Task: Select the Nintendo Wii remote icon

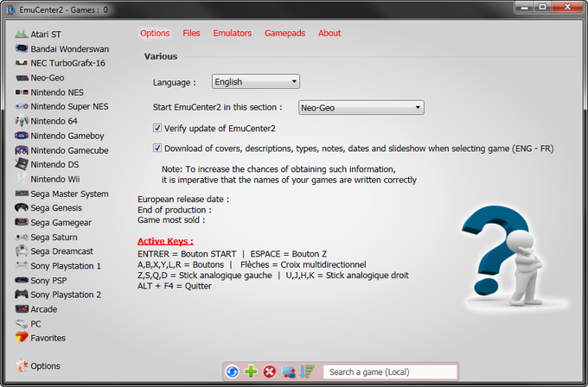Action: coord(22,179)
